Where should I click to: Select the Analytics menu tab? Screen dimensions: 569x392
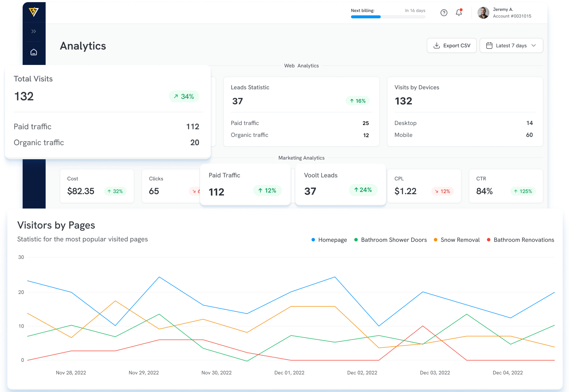[83, 45]
